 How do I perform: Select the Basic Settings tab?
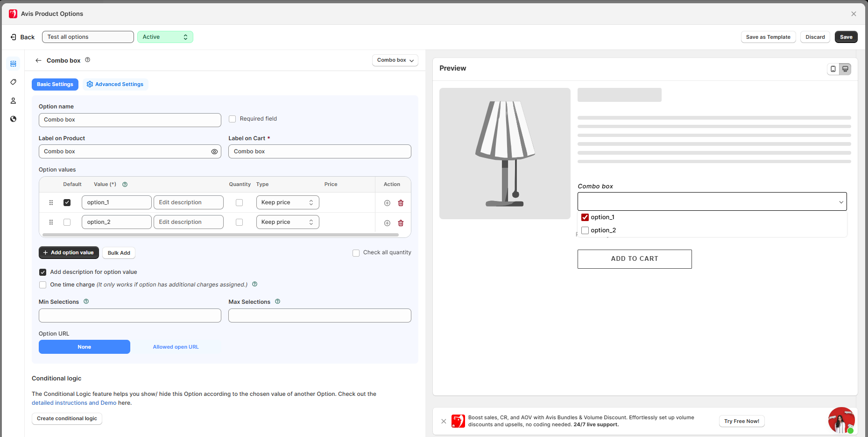pos(55,84)
